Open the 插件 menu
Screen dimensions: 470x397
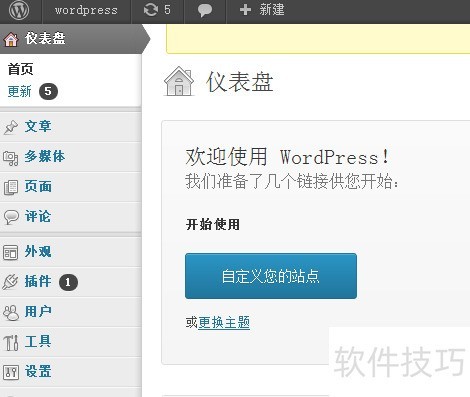coord(70,282)
